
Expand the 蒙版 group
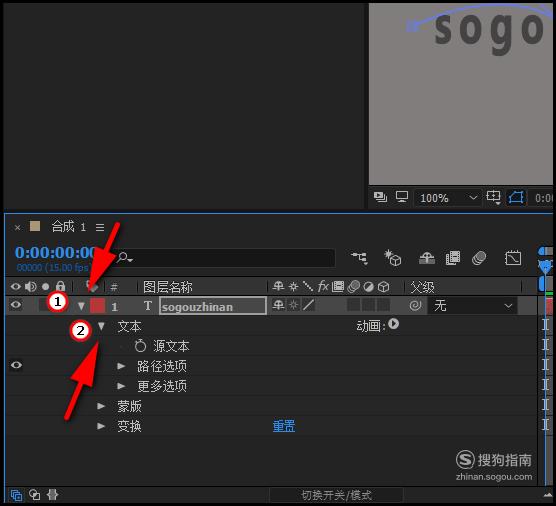pyautogui.click(x=101, y=406)
